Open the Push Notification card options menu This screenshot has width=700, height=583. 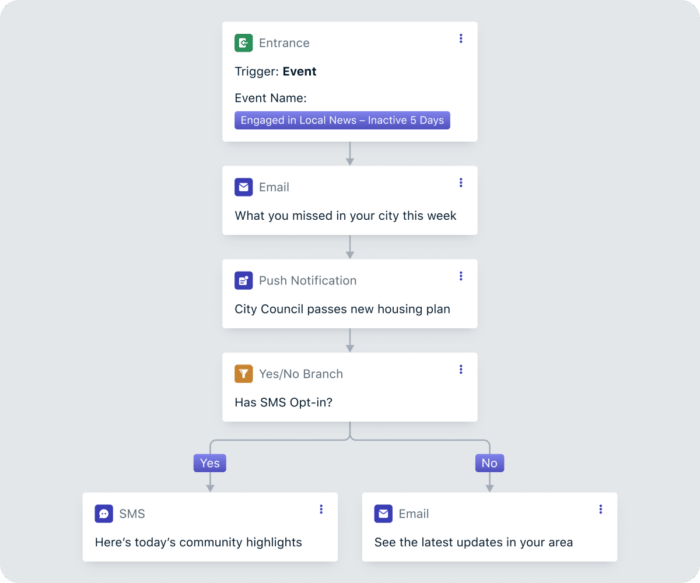point(461,276)
